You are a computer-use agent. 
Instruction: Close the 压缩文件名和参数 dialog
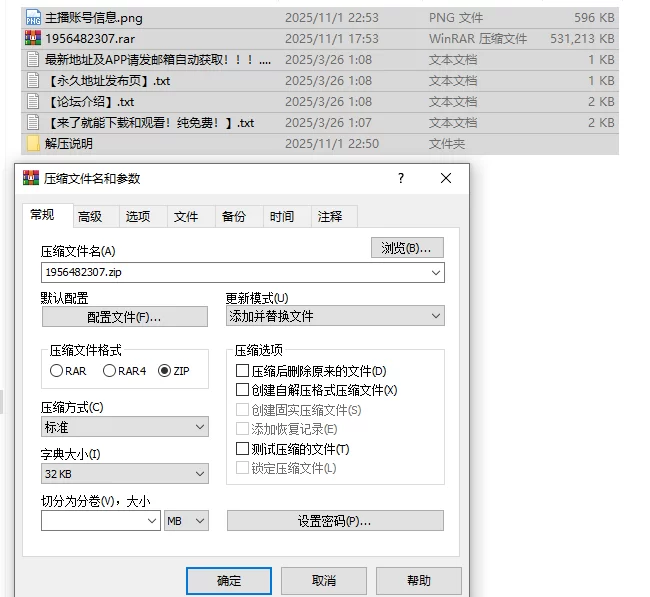446,178
